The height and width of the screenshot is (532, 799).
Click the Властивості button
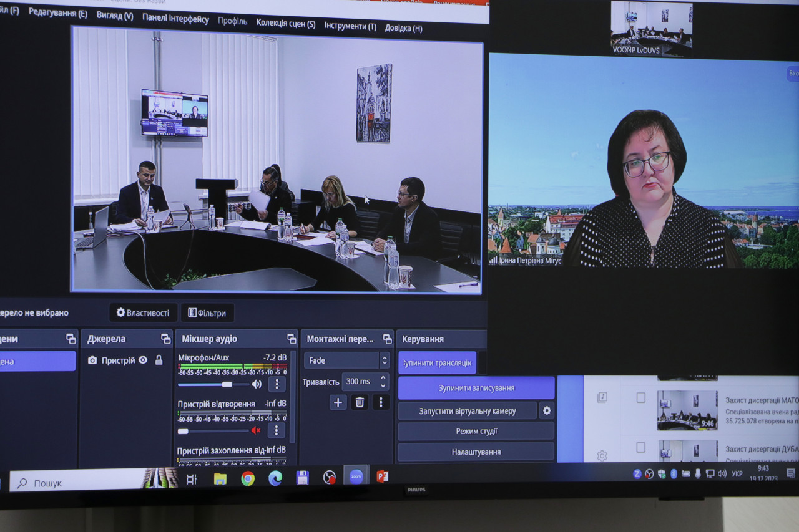coord(143,312)
